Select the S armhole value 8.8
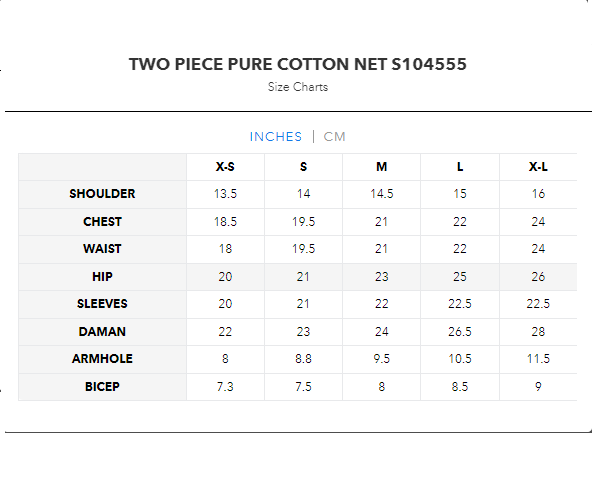Screen dimensions: 600x500 [303, 359]
